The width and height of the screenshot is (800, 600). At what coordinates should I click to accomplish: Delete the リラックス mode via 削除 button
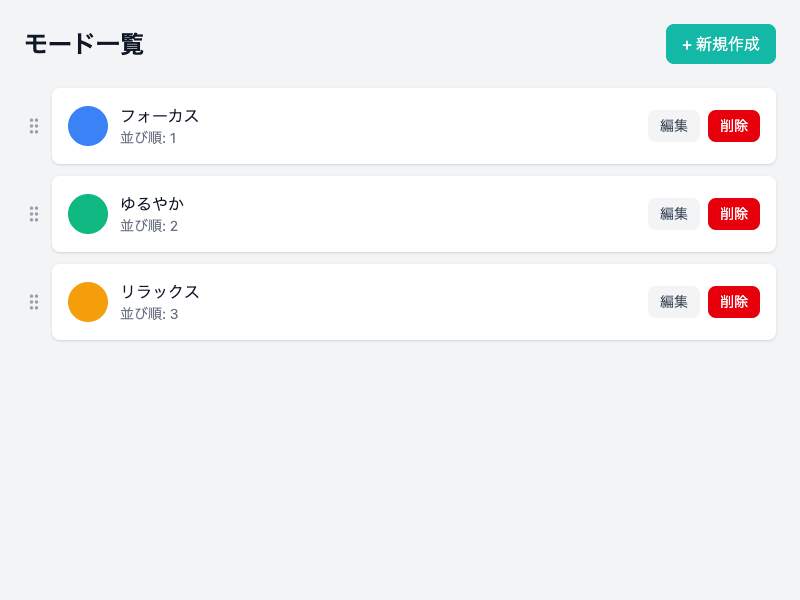[734, 302]
